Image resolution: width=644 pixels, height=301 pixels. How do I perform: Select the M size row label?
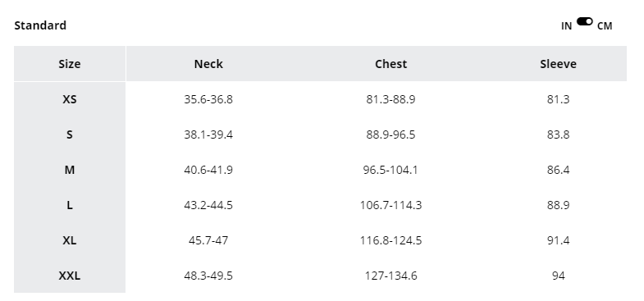coord(70,170)
